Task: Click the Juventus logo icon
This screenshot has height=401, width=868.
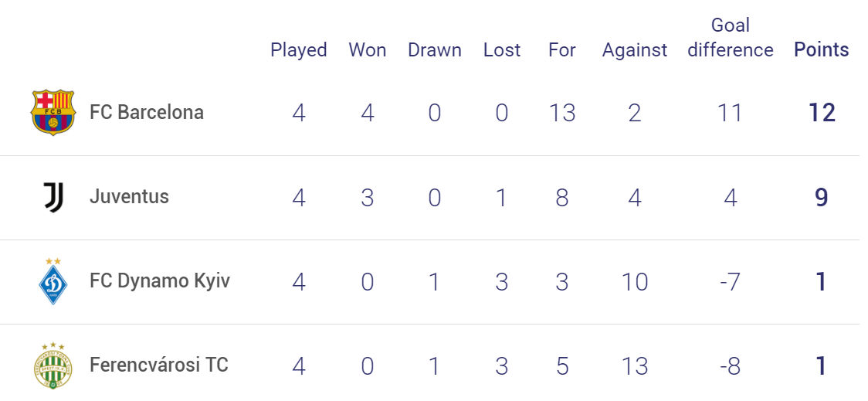Action: (x=54, y=198)
